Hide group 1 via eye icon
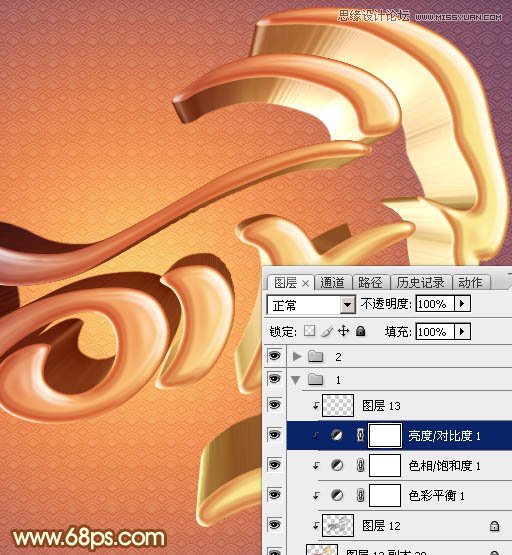Image resolution: width=512 pixels, height=555 pixels. (275, 379)
